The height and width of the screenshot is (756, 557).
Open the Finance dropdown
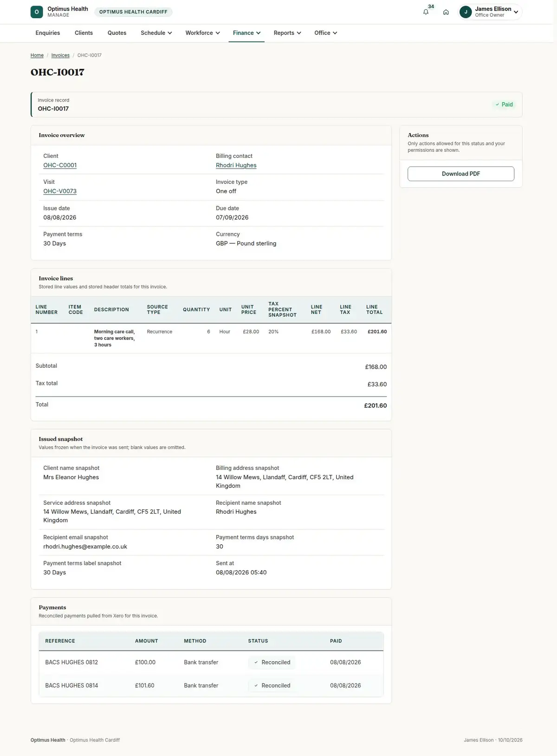[246, 33]
